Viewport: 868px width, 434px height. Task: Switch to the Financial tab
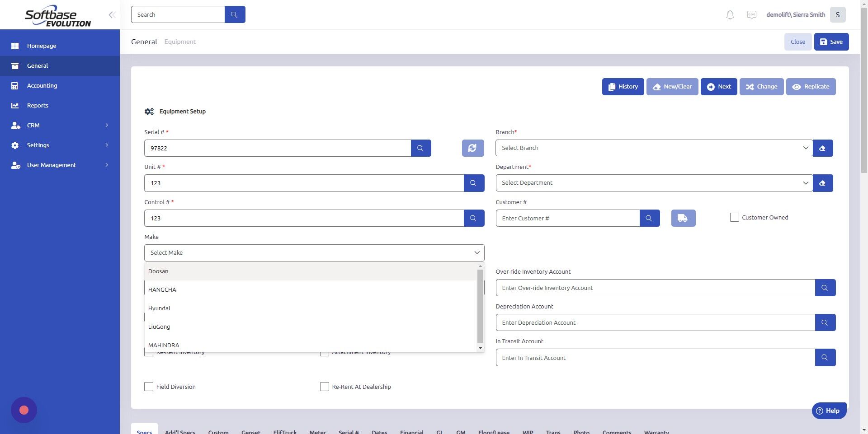pos(411,432)
